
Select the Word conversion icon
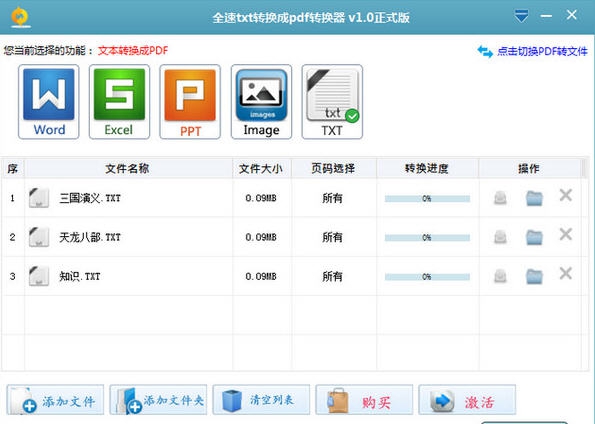49,102
